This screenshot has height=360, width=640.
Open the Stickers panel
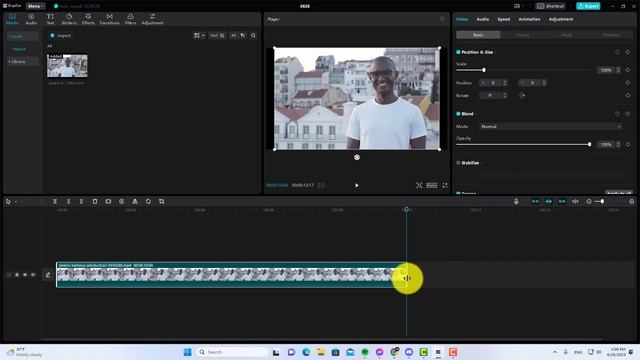(69, 19)
